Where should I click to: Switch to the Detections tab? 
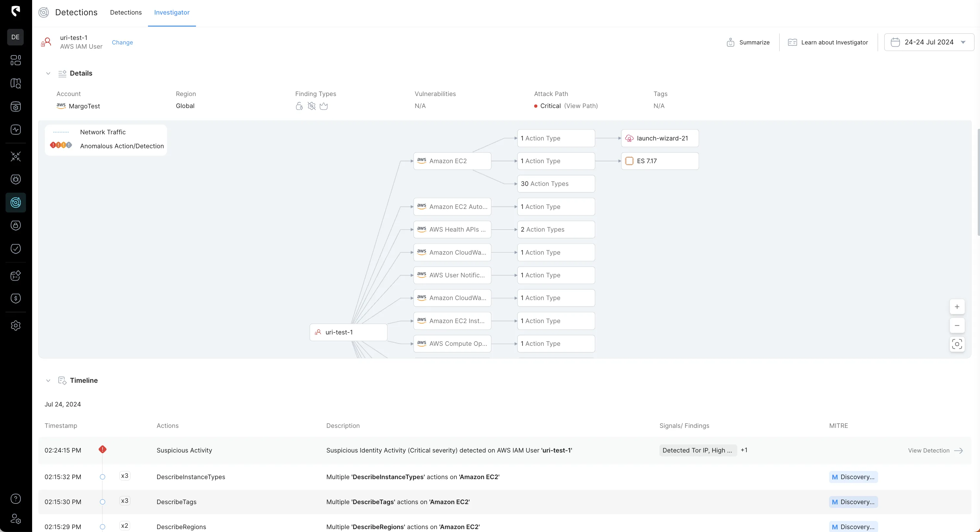pos(126,13)
